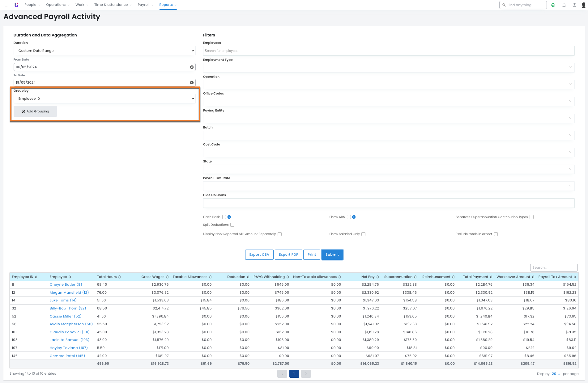Open the Group by Employee ID dropdown
Image resolution: width=588 pixels, height=383 pixels.
click(x=104, y=99)
